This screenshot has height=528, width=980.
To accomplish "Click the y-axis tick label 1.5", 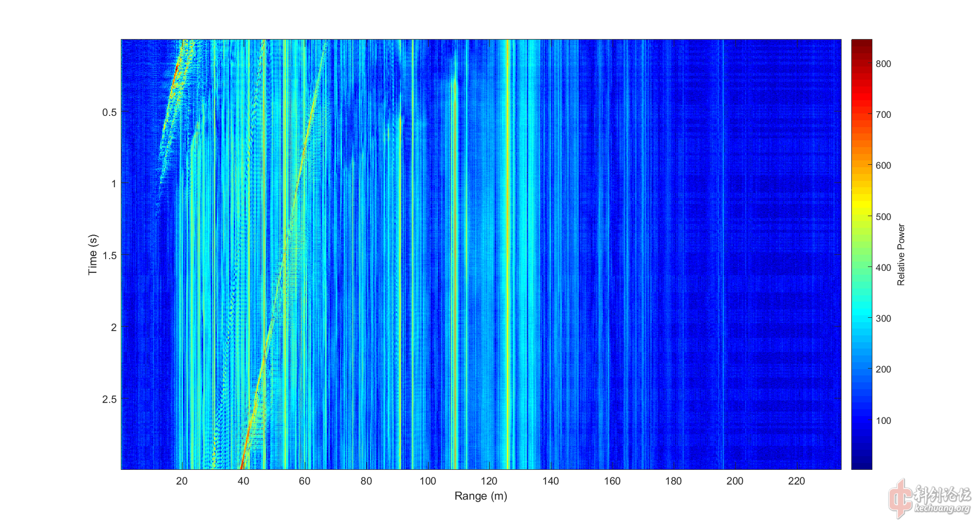I will 109,256.
